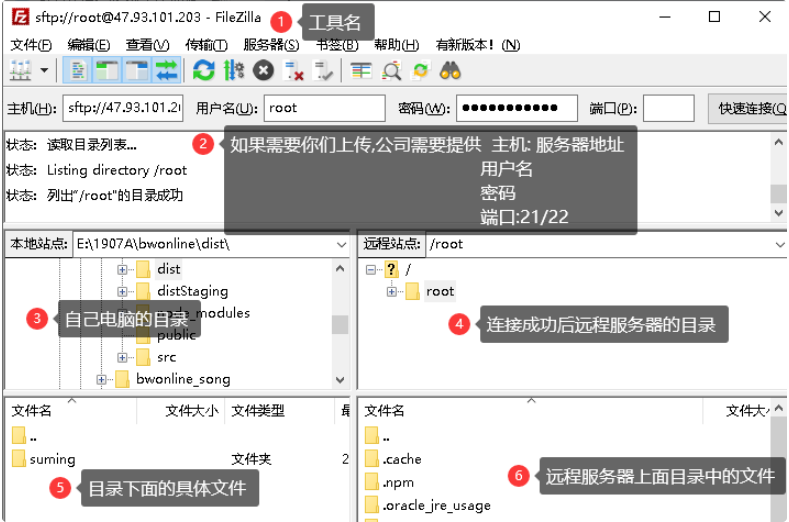Select bwonline_song folder in local tree

click(183, 379)
